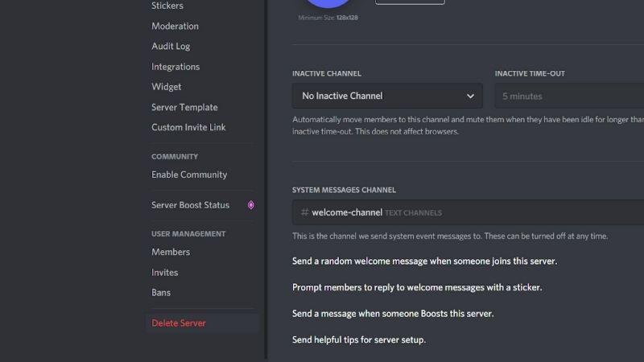View the Audit Log

(x=171, y=47)
